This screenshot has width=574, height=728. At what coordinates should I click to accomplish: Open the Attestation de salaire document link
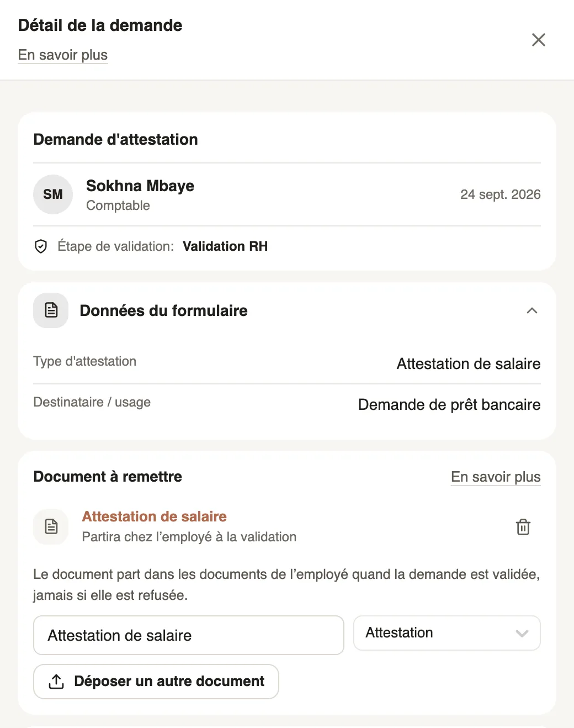pyautogui.click(x=155, y=516)
